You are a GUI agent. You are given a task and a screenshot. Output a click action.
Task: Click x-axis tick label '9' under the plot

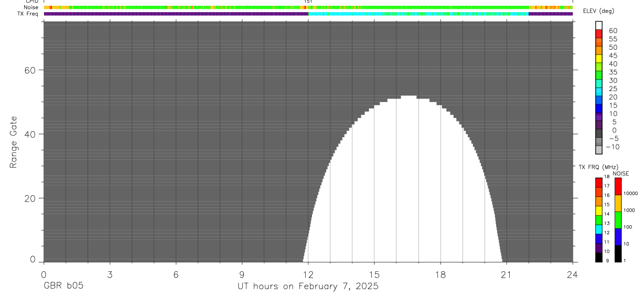coord(242,274)
